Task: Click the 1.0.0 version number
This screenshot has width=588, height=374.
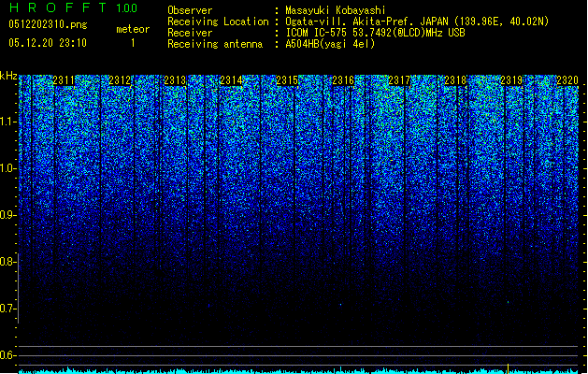Action: point(127,7)
